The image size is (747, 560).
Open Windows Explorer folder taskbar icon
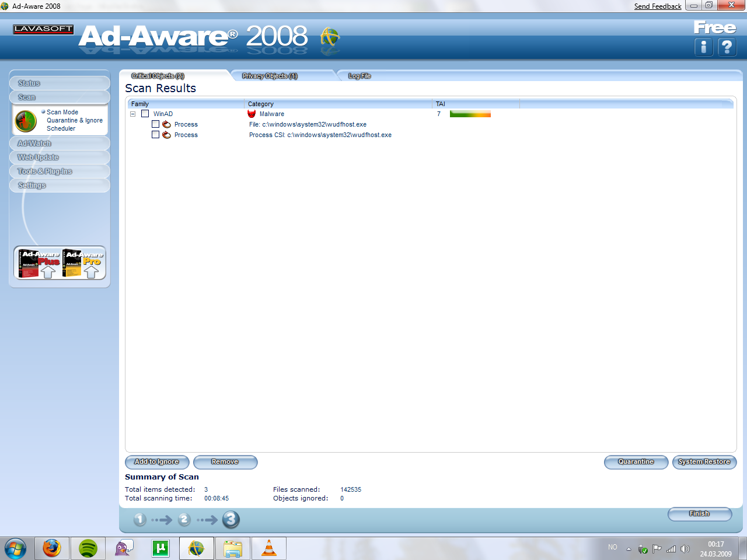[232, 549]
